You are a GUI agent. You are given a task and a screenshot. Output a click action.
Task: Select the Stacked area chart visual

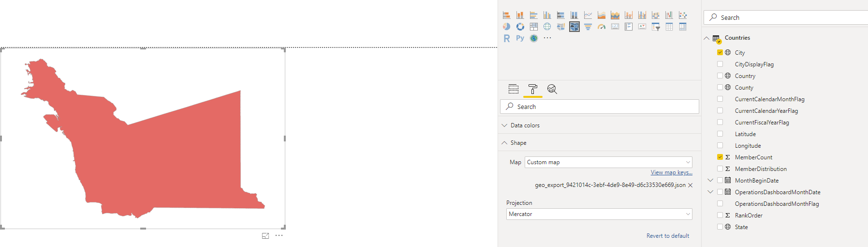pos(615,15)
